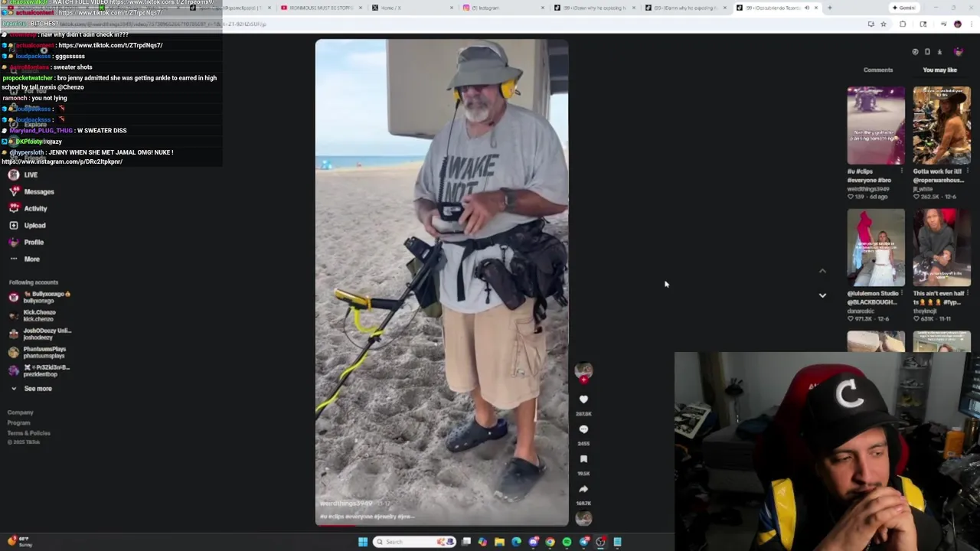Viewport: 980px width, 551px height.
Task: Seek the video using the red progress bar
Action: pyautogui.click(x=442, y=525)
